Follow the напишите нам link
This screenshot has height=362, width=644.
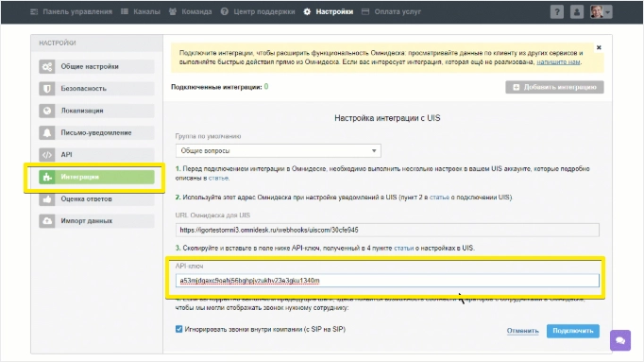tap(558, 62)
